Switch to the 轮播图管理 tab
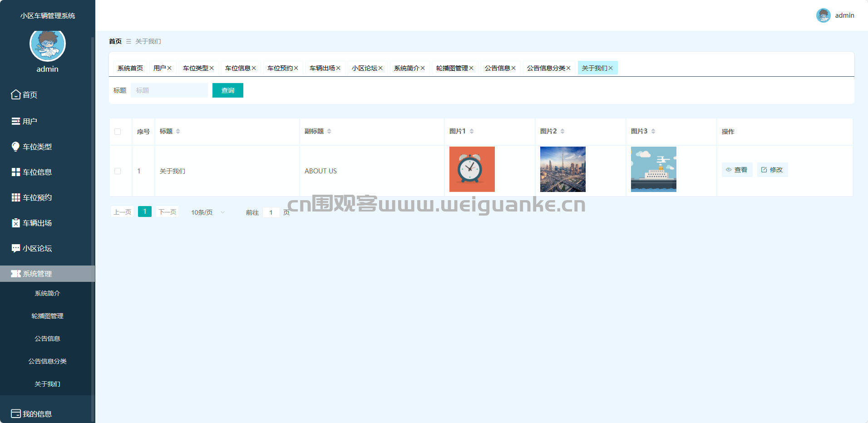 (x=452, y=68)
